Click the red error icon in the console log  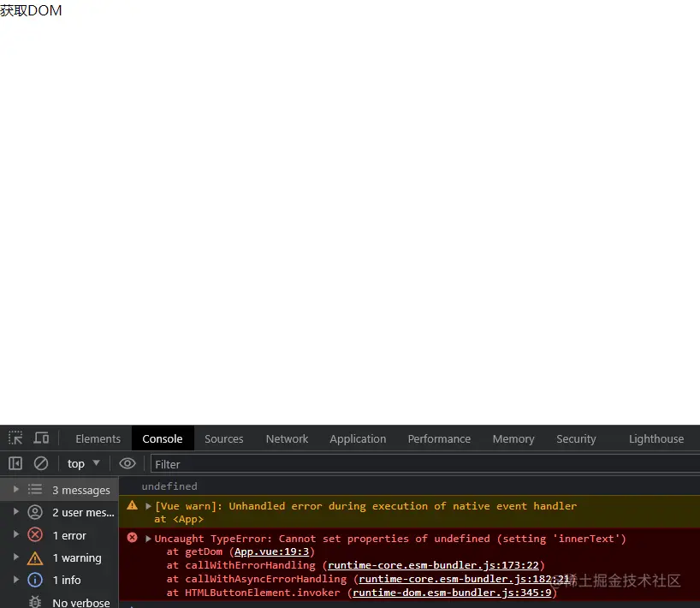pyautogui.click(x=132, y=538)
